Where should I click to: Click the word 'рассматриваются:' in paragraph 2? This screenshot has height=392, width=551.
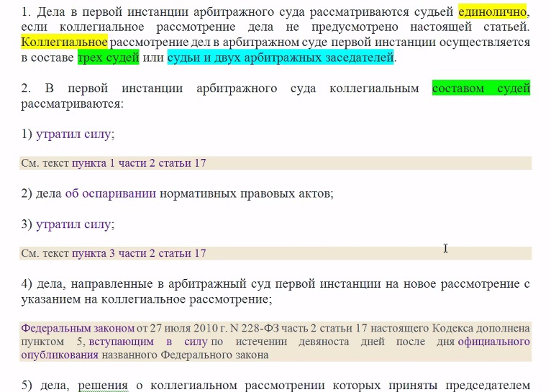[73, 104]
